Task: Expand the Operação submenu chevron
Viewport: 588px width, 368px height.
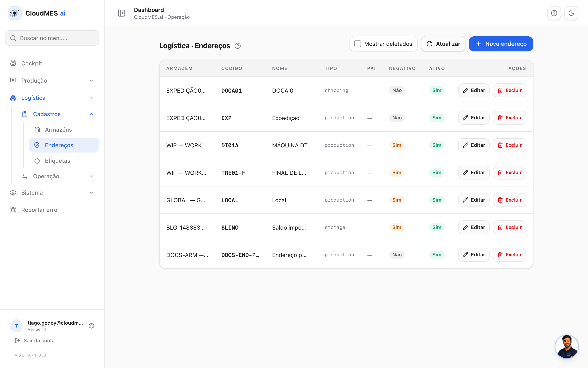Action: click(x=91, y=176)
